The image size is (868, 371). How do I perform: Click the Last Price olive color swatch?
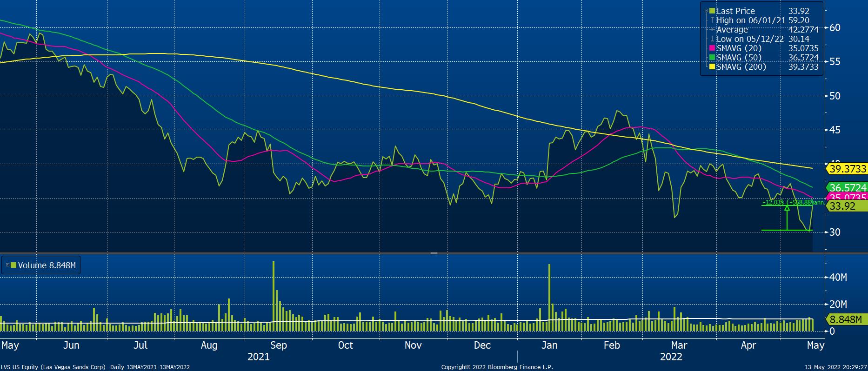tap(712, 11)
